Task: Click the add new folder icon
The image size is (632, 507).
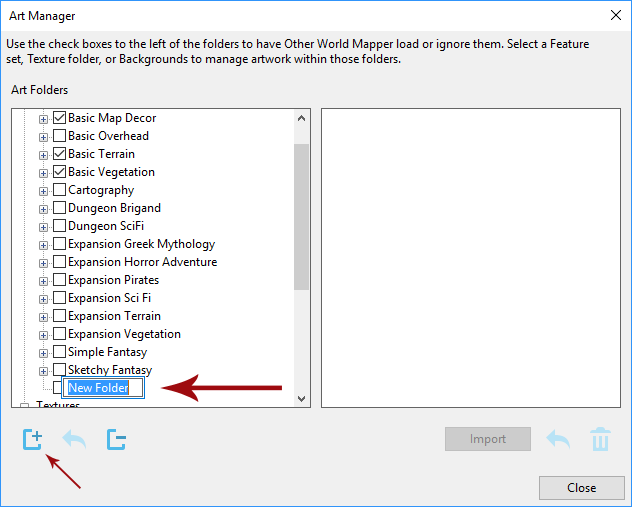Action: pos(32,439)
